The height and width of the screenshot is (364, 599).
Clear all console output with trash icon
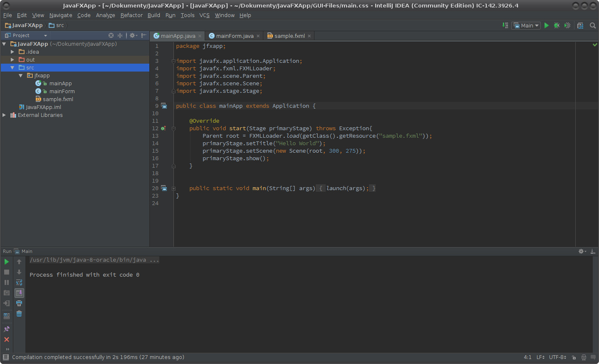pos(19,314)
